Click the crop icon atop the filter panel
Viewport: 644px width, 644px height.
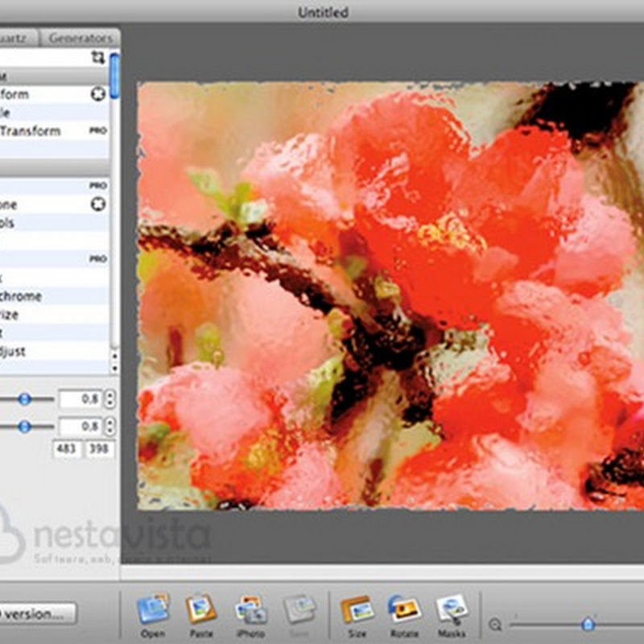coord(98,57)
